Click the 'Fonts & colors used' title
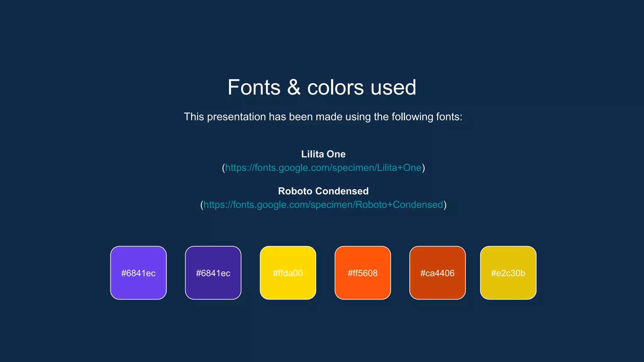 pos(322,87)
